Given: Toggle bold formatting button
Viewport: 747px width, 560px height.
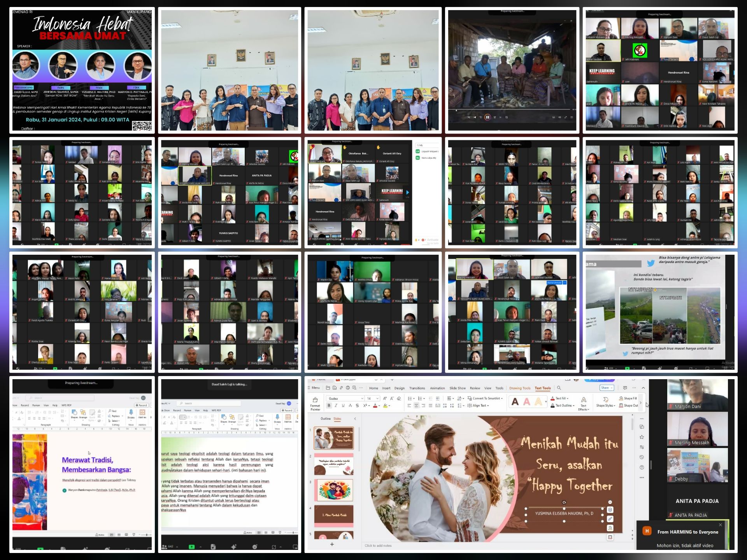Looking at the screenshot, I should tap(329, 406).
